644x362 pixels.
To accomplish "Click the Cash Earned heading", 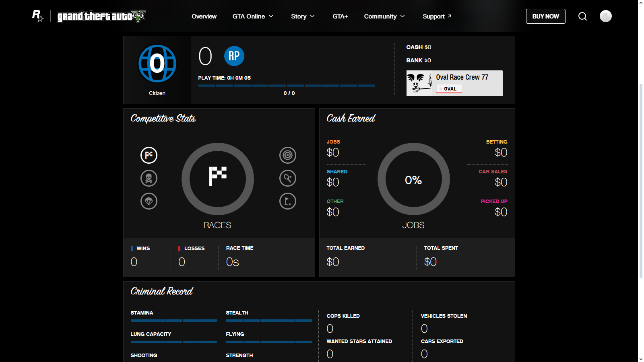I will click(x=351, y=118).
